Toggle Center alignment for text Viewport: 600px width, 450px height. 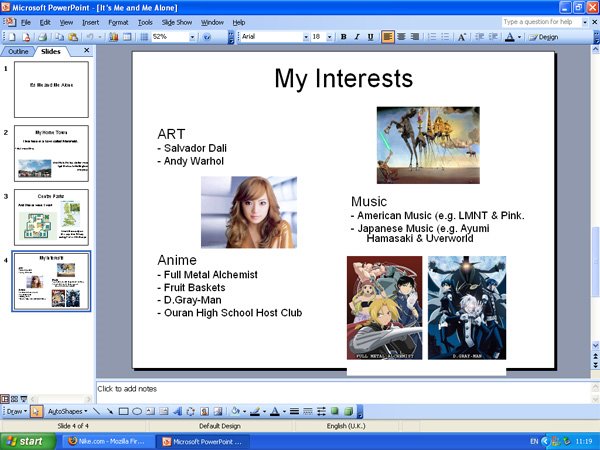[x=401, y=37]
